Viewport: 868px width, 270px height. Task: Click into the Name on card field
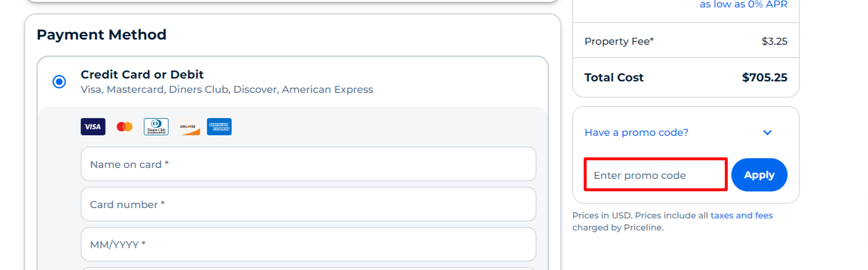coord(308,164)
